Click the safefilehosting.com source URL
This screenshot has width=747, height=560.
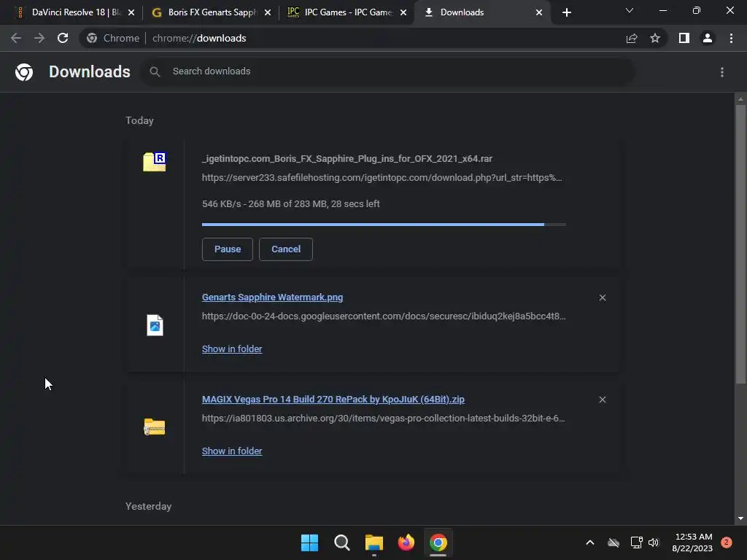(x=382, y=178)
